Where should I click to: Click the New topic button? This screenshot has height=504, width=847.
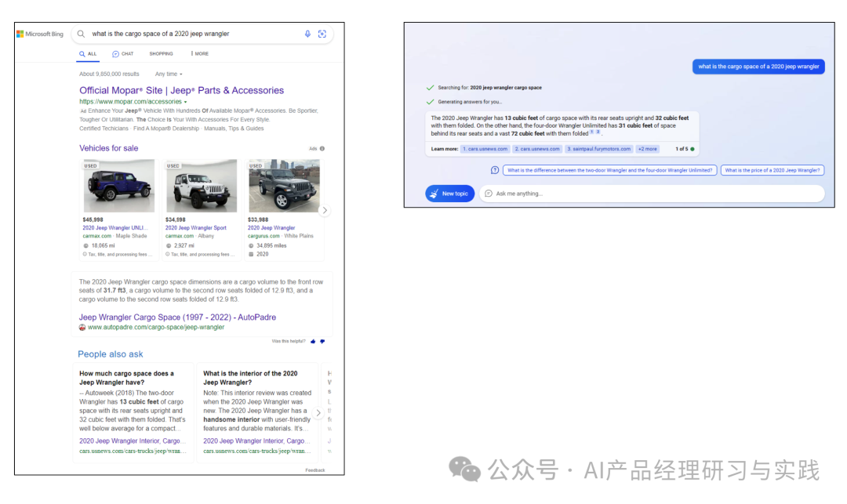coord(450,194)
